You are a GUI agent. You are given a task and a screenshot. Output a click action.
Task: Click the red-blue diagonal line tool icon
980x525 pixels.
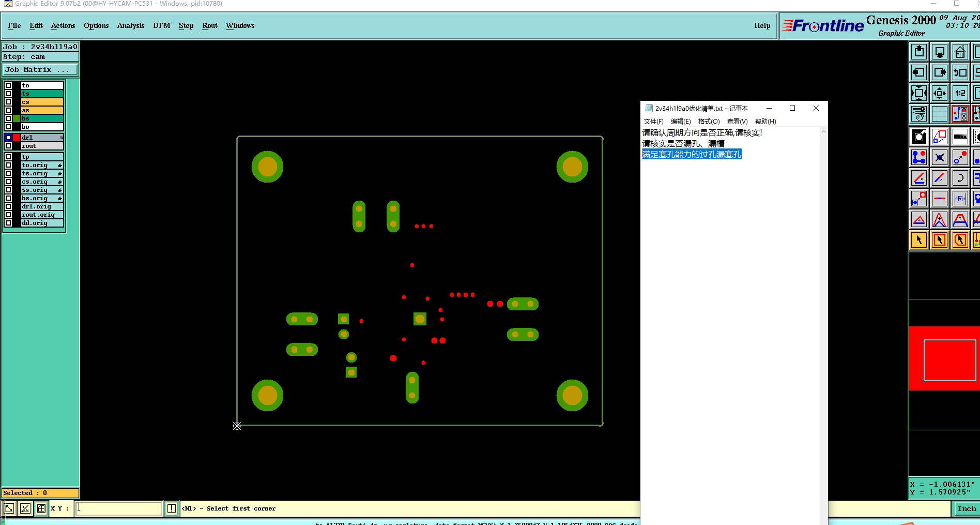pos(940,178)
